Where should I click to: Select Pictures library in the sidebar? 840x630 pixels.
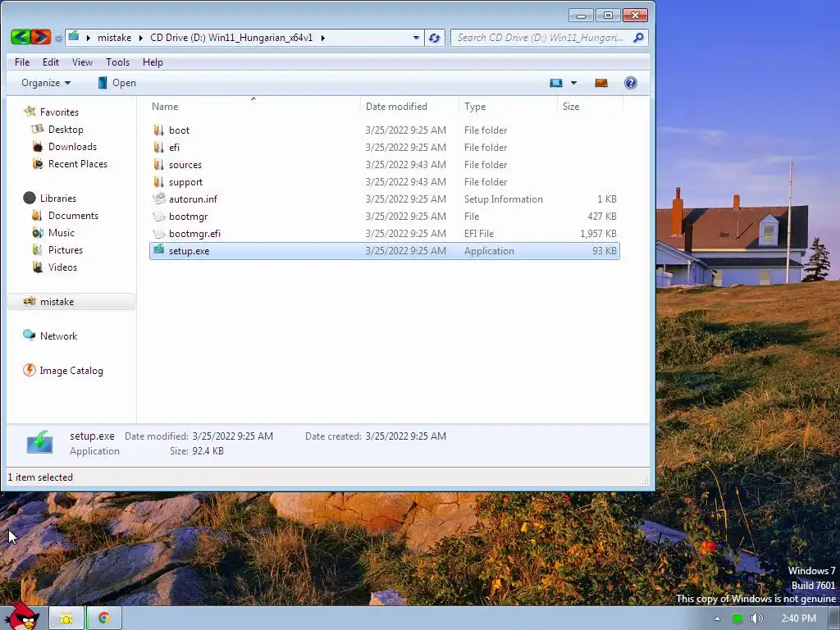tap(66, 249)
